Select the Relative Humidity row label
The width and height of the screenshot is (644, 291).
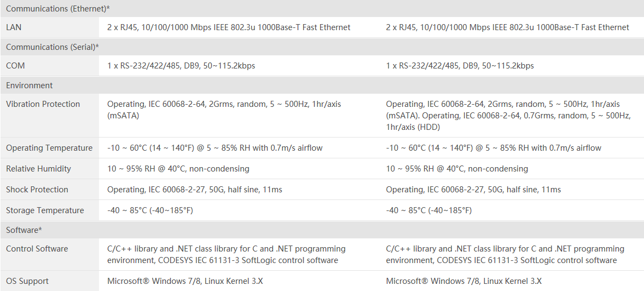pyautogui.click(x=38, y=169)
